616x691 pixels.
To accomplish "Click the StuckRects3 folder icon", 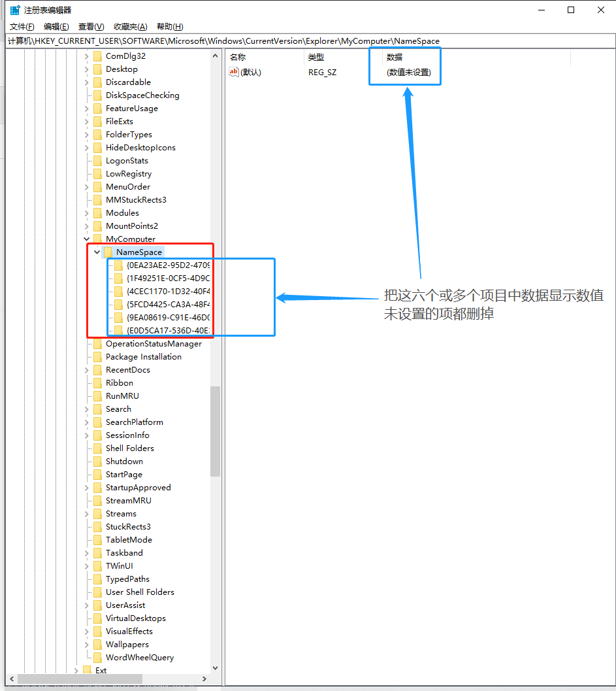I will click(x=98, y=527).
